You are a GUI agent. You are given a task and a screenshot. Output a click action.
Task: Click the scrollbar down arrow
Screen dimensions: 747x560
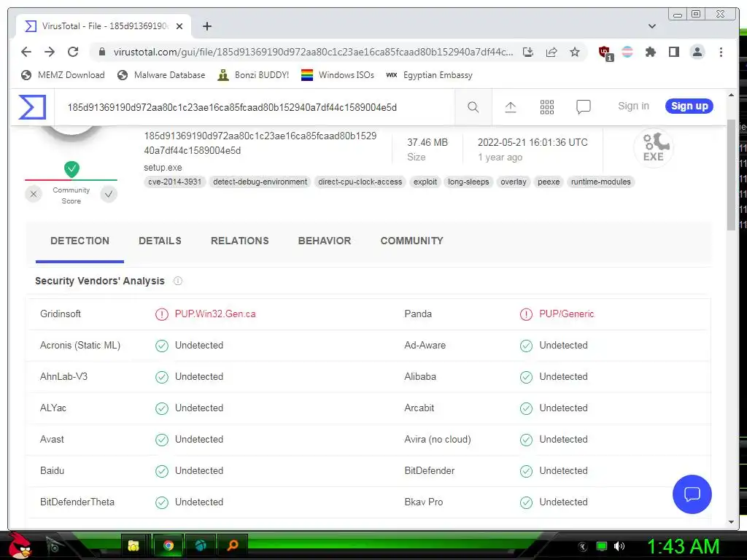coord(731,522)
